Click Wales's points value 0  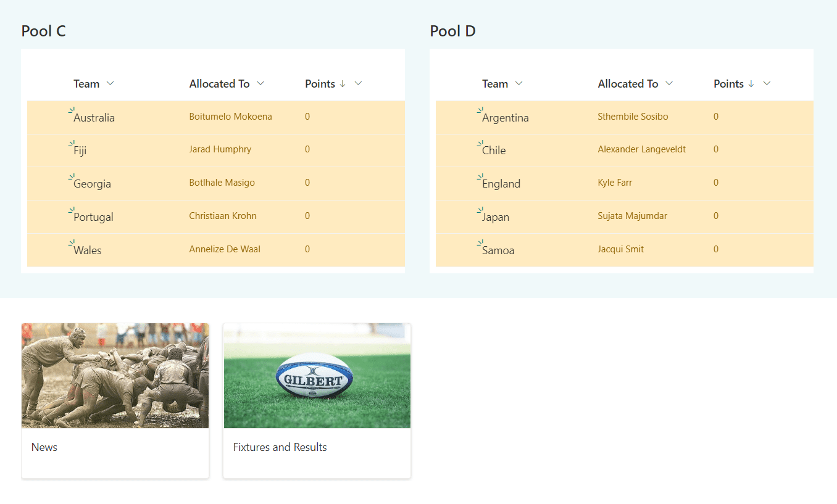coord(307,249)
